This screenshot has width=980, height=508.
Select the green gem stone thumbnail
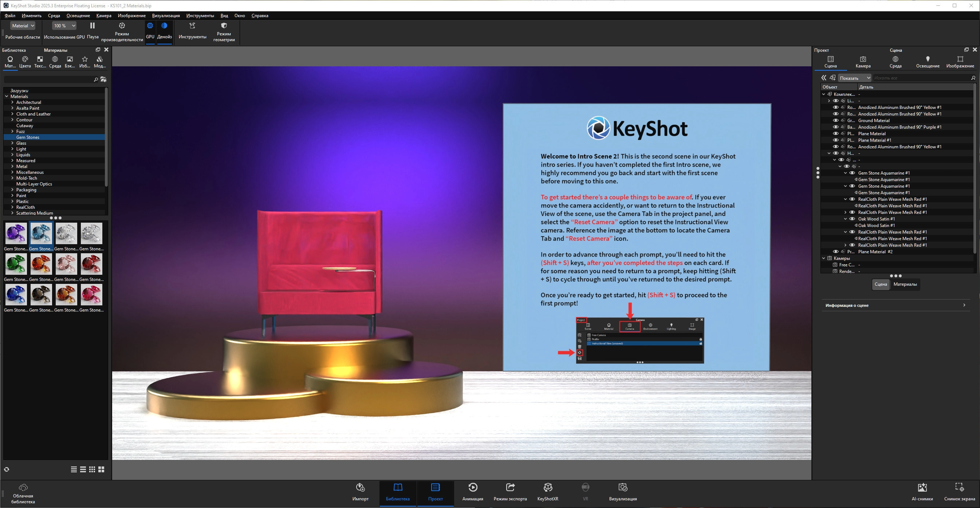point(16,264)
